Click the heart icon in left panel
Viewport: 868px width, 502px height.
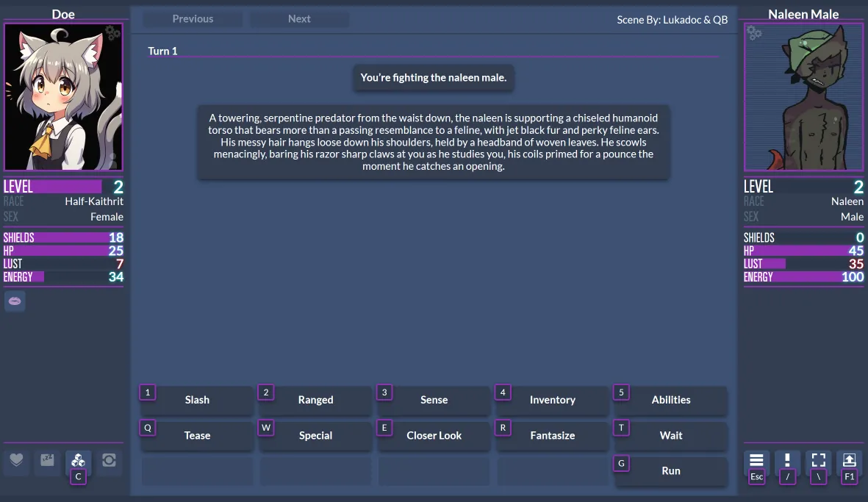tap(16, 461)
